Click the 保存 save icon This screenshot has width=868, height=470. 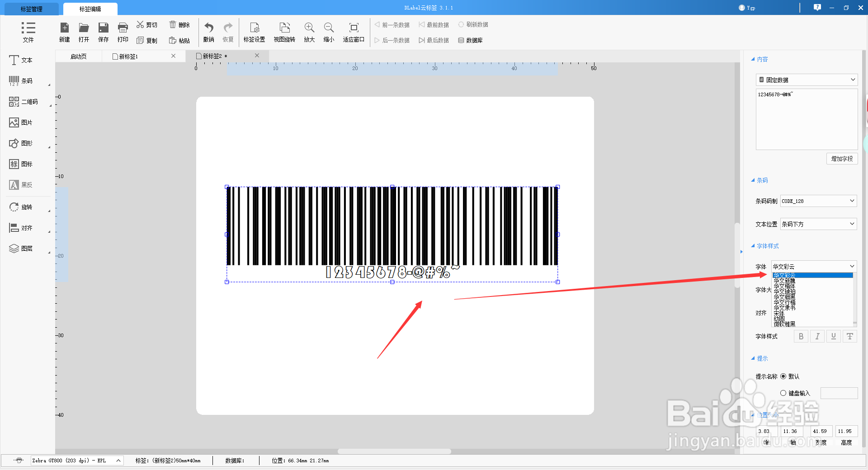[103, 32]
